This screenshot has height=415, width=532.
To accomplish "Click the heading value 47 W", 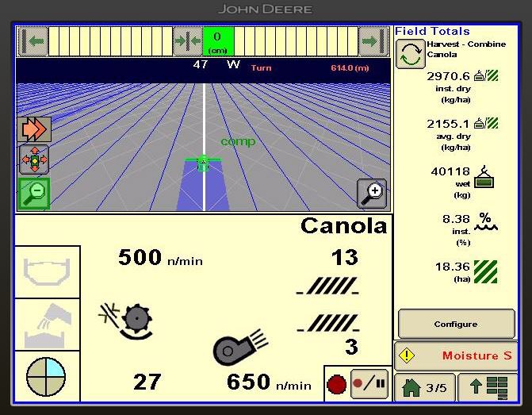I will pos(216,64).
